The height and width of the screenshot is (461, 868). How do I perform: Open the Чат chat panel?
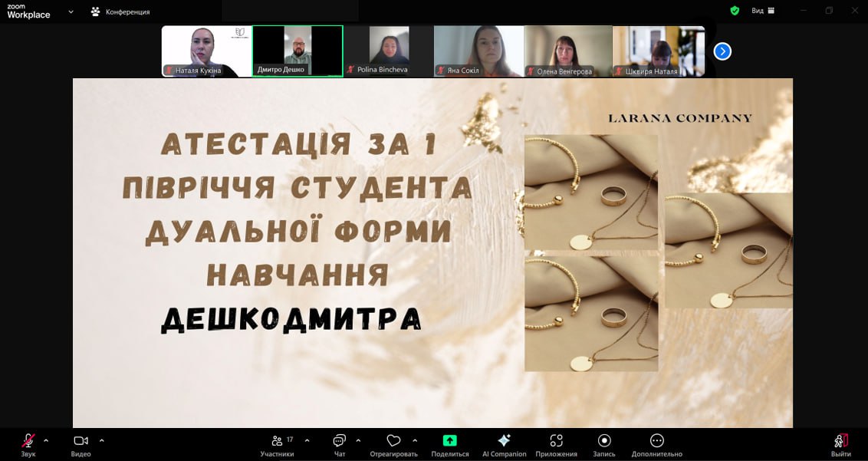[340, 445]
